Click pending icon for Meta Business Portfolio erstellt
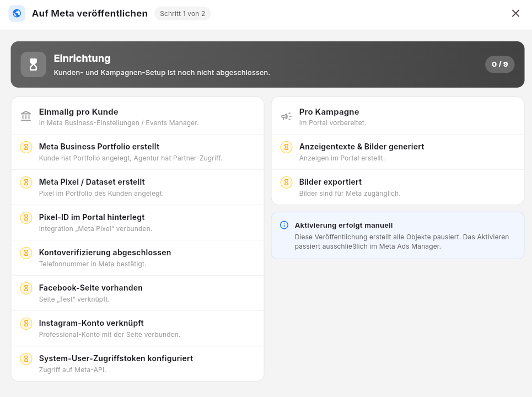 26,147
